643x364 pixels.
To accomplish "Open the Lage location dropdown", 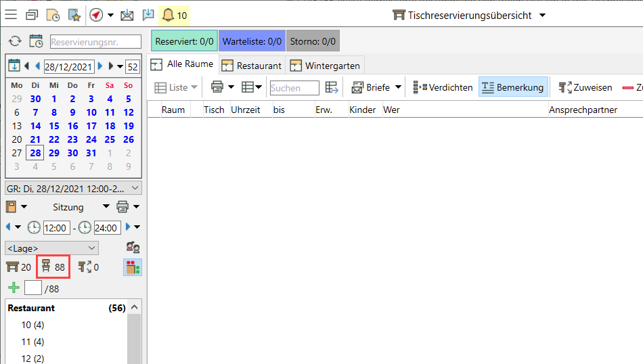I will pos(51,248).
